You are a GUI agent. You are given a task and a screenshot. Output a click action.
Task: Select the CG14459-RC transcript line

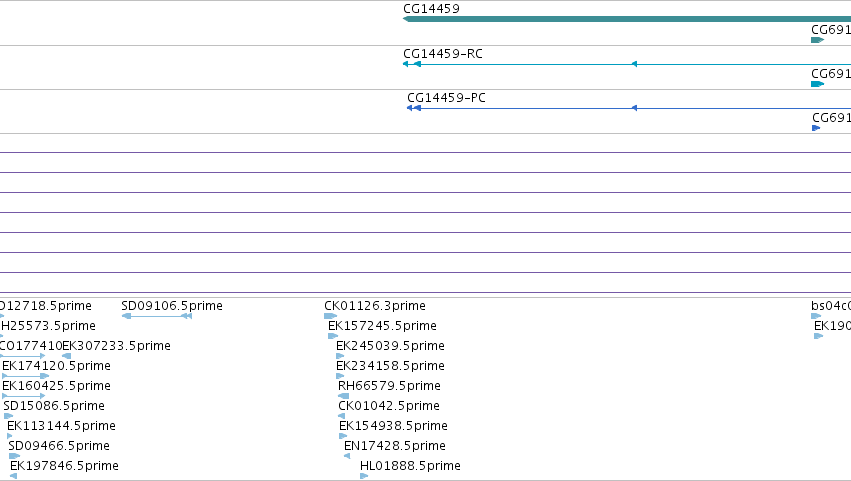point(627,64)
